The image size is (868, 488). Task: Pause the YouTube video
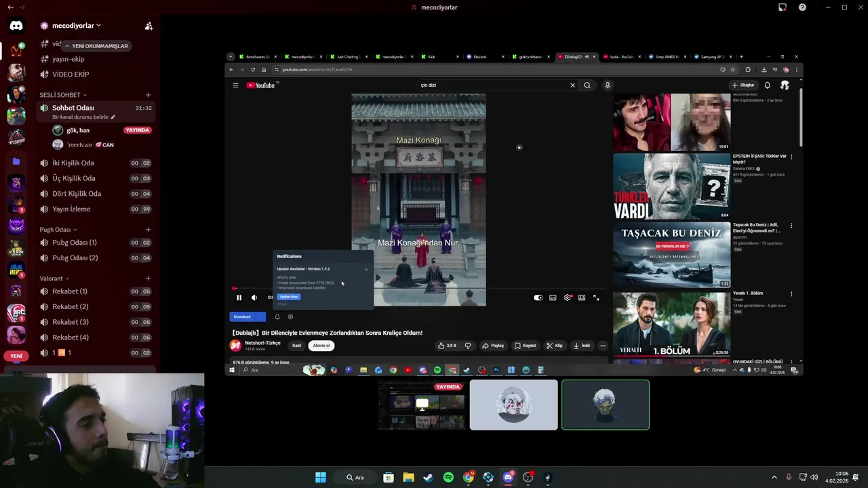tap(239, 298)
